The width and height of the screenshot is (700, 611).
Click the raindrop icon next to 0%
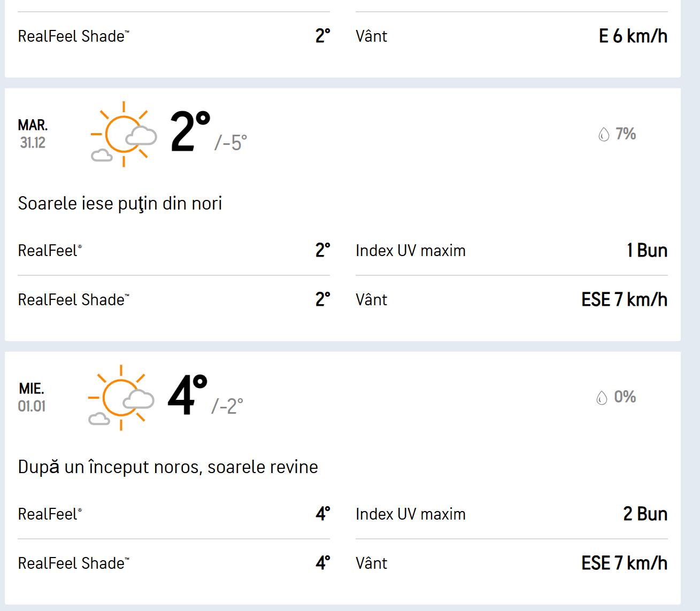[602, 398]
